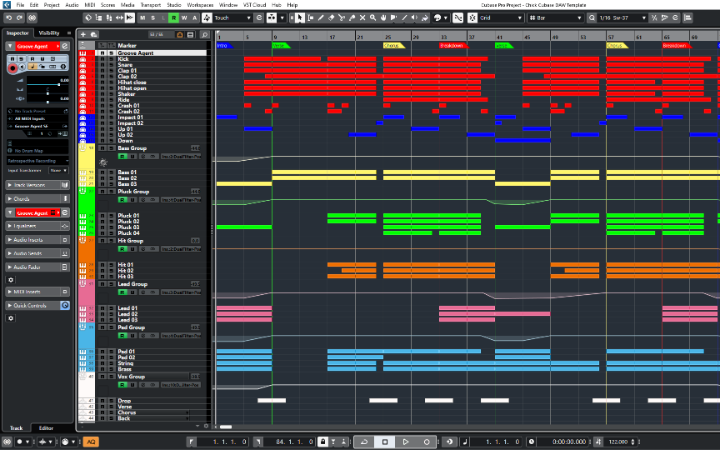Click the Quantize Q icon
This screenshot has height=450, width=720.
(592, 18)
